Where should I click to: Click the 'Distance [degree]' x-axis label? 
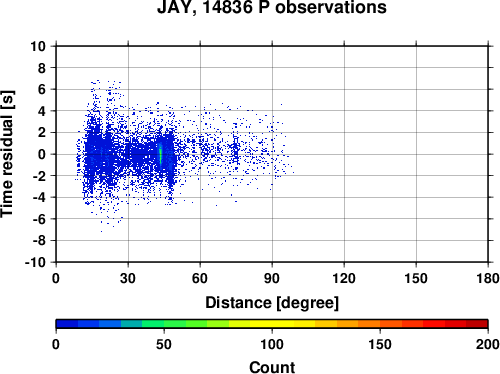click(x=272, y=303)
